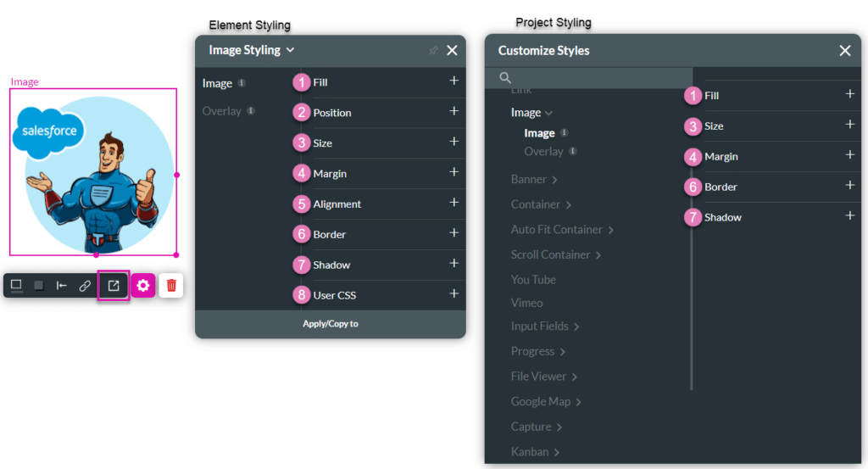Click the filled square color icon in toolbar
The height and width of the screenshot is (469, 868).
(39, 286)
